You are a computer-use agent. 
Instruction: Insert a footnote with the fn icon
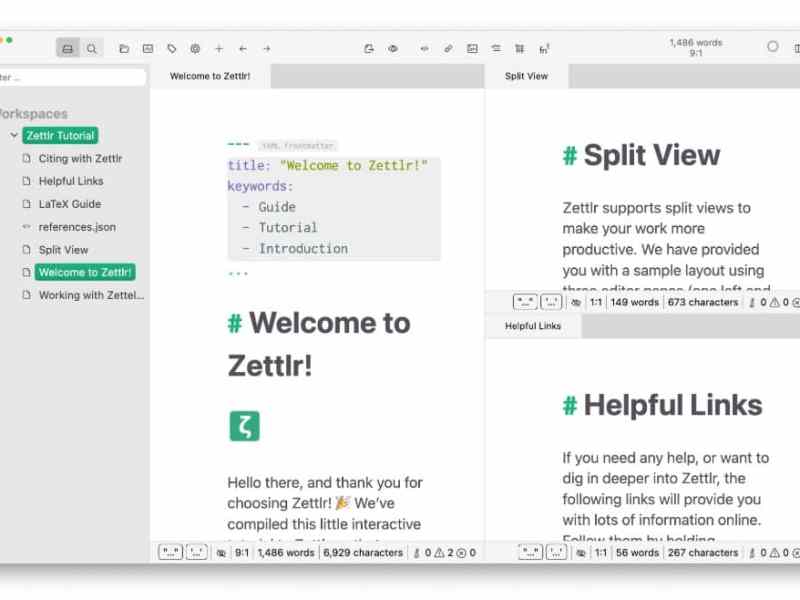pyautogui.click(x=544, y=48)
